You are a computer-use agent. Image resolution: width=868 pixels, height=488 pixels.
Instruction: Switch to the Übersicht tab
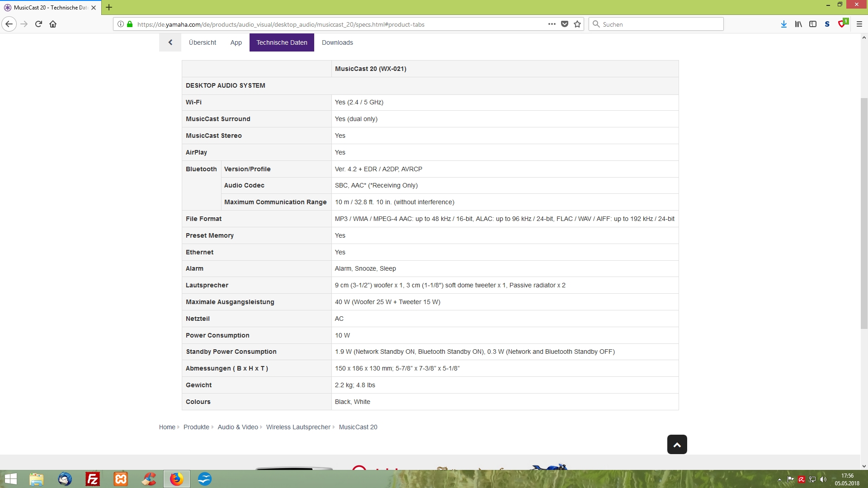[203, 42]
